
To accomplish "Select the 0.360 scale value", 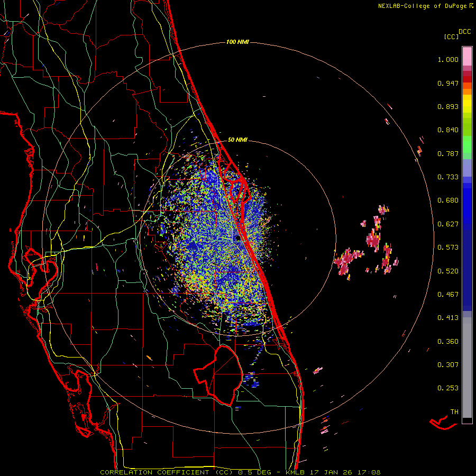I will coord(448,342).
